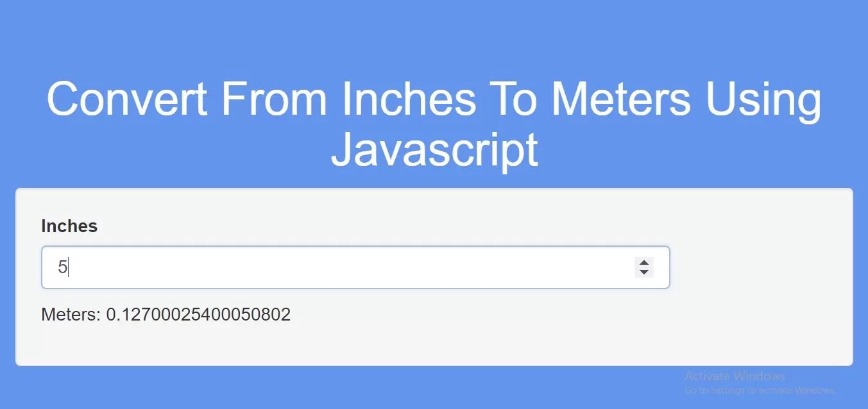
Task: Click the Inches number input field
Action: pos(257,267)
